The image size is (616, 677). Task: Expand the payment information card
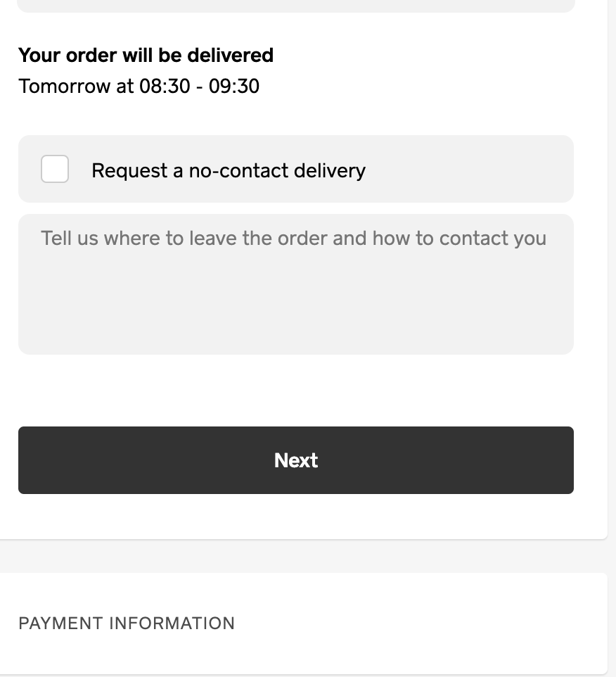click(302, 624)
